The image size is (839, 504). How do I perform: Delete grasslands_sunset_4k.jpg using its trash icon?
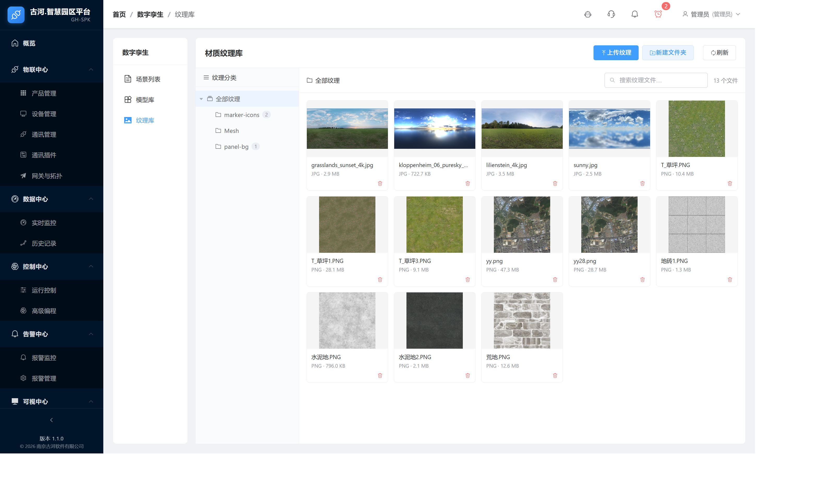click(x=380, y=183)
